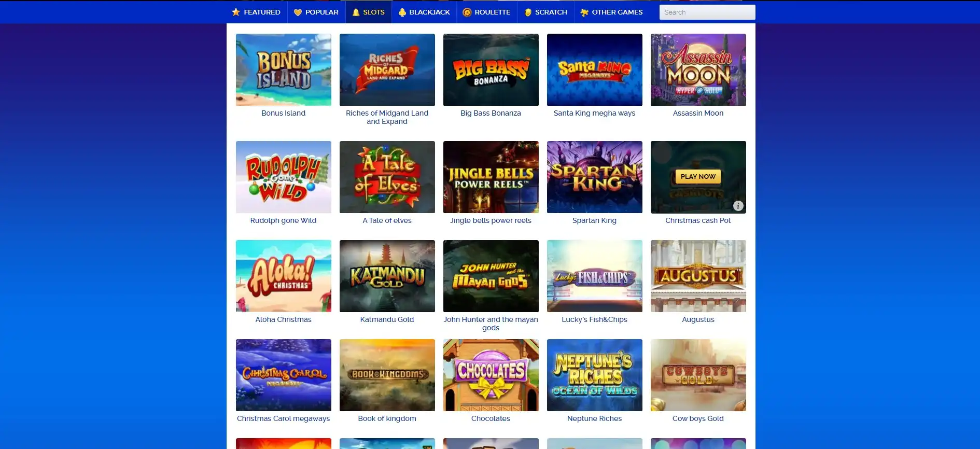The width and height of the screenshot is (980, 449).
Task: Click the club icon beside Blackjack
Action: [402, 12]
